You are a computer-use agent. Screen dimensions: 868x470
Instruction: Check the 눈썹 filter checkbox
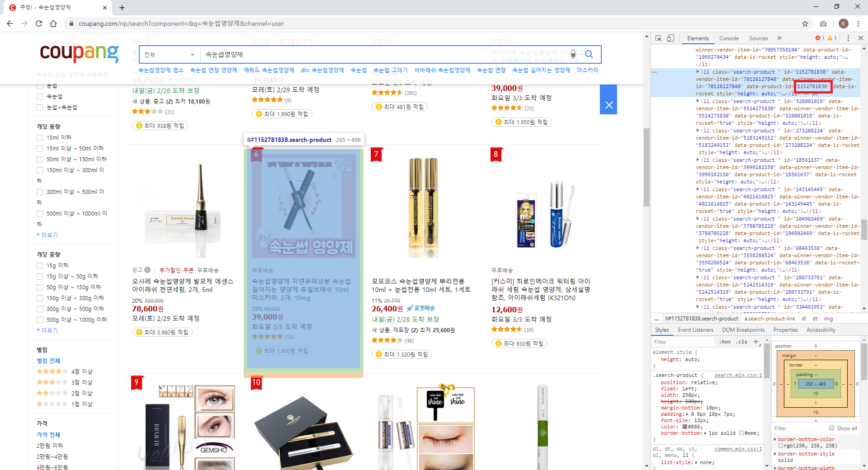(40, 86)
